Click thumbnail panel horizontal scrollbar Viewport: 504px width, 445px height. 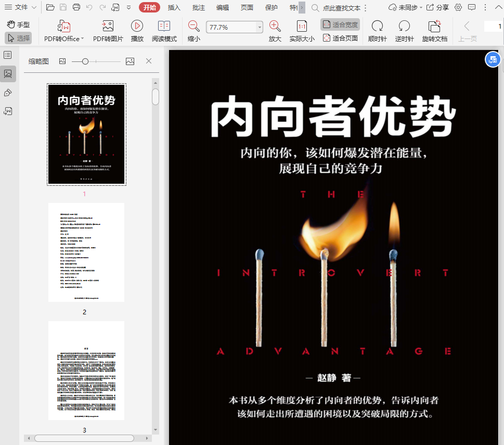tap(84, 438)
